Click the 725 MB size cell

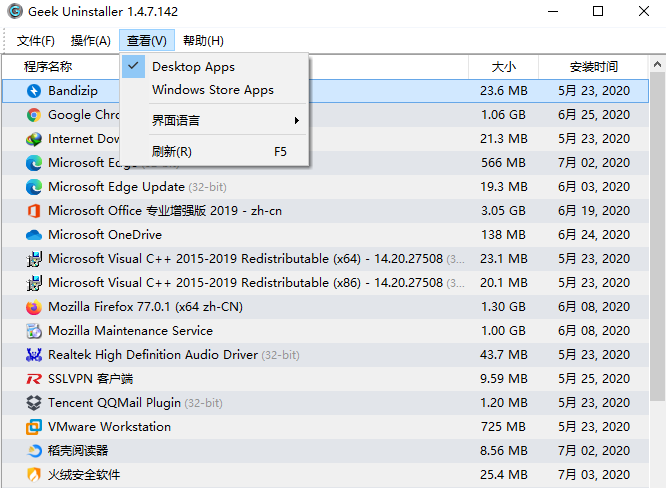pyautogui.click(x=503, y=427)
